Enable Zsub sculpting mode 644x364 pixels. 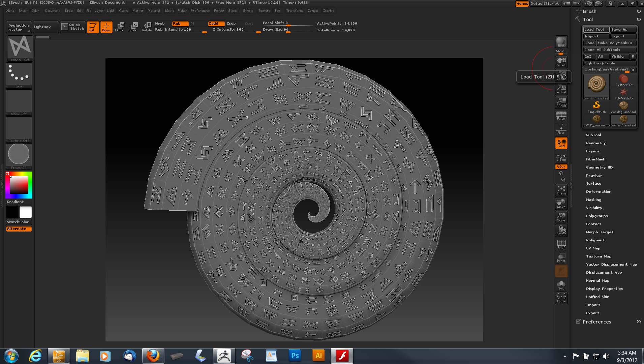point(231,24)
